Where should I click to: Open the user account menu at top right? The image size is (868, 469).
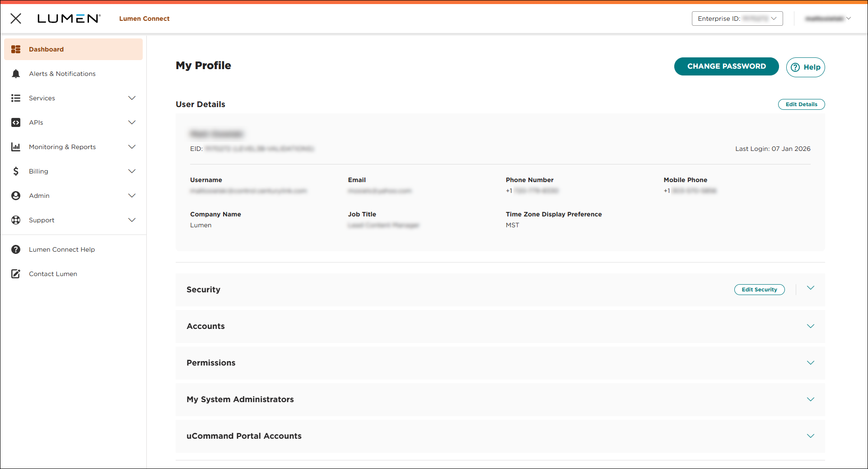[828, 19]
